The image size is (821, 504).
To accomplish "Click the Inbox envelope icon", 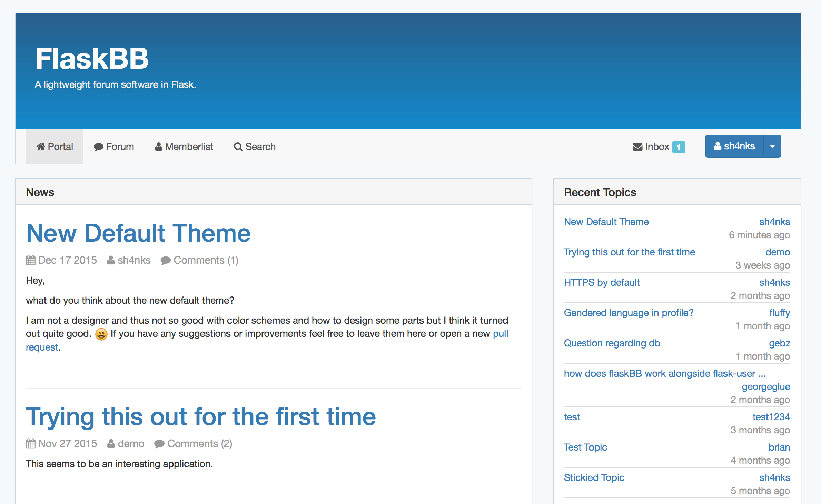I will [x=637, y=147].
